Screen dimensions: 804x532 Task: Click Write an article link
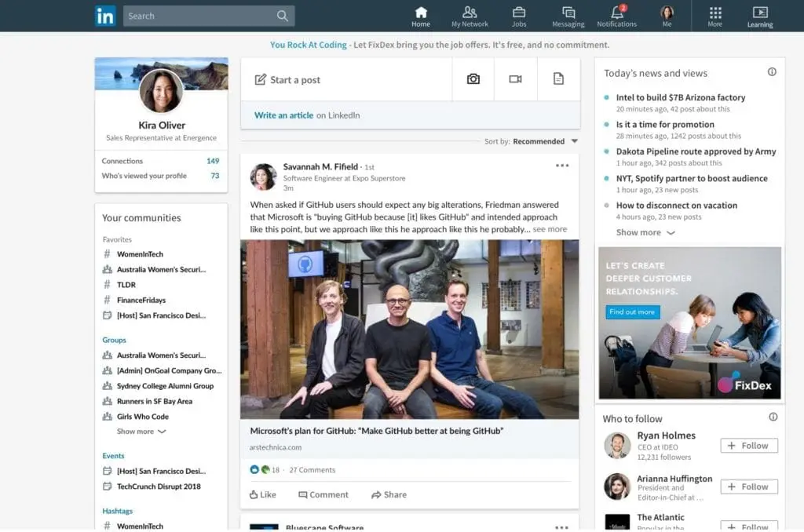283,115
